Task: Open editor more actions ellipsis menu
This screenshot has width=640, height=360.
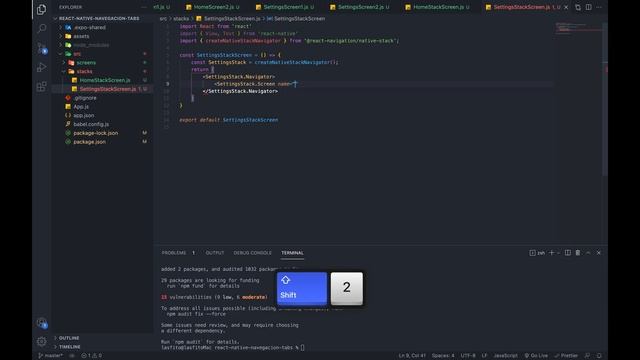Action: click(x=599, y=7)
